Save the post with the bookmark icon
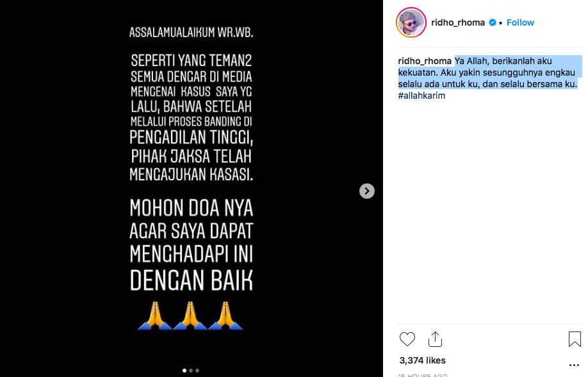Screen dimensions: 588x377 point(575,339)
